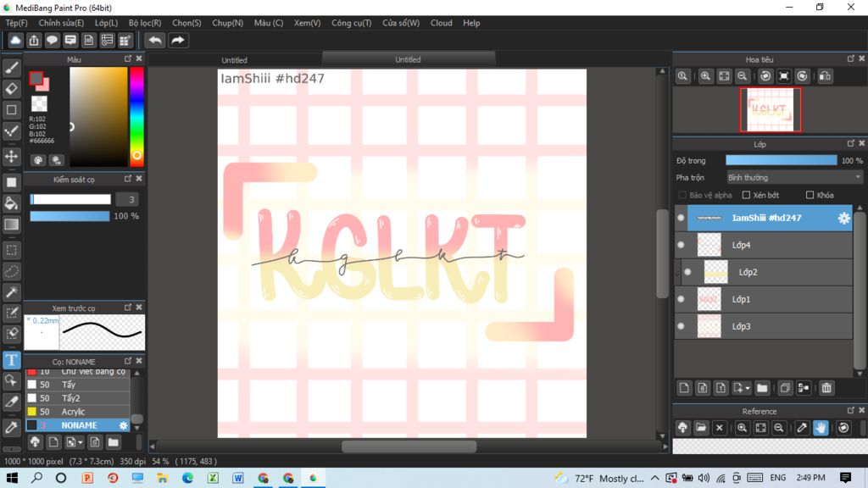Open the cloud icon in toolbar

coord(15,41)
